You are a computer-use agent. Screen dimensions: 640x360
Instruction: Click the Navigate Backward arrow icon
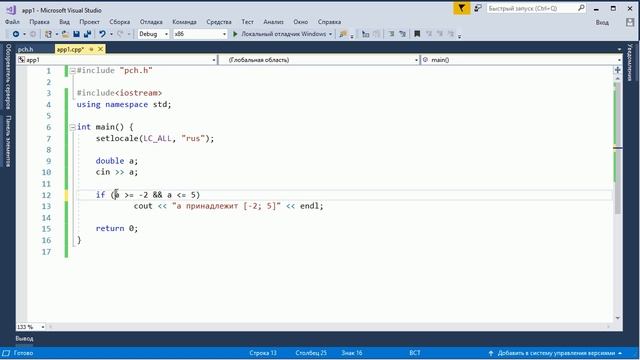pos(16,34)
